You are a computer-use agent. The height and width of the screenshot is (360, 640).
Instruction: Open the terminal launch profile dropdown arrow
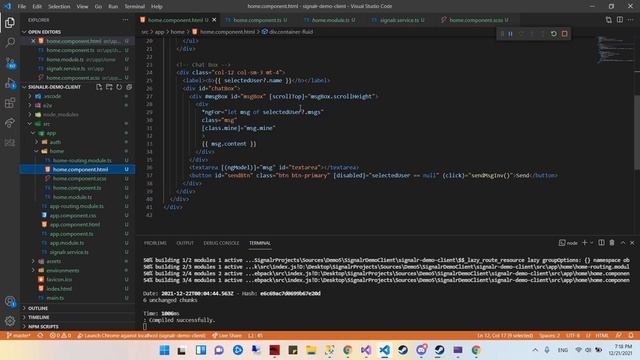(x=591, y=243)
